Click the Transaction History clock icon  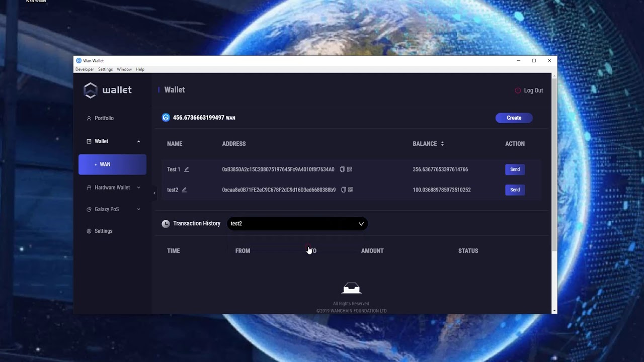[x=166, y=224]
